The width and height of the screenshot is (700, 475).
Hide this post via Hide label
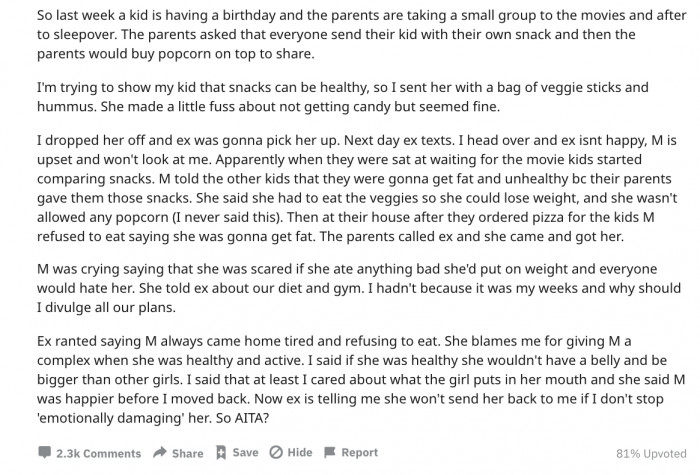click(300, 453)
